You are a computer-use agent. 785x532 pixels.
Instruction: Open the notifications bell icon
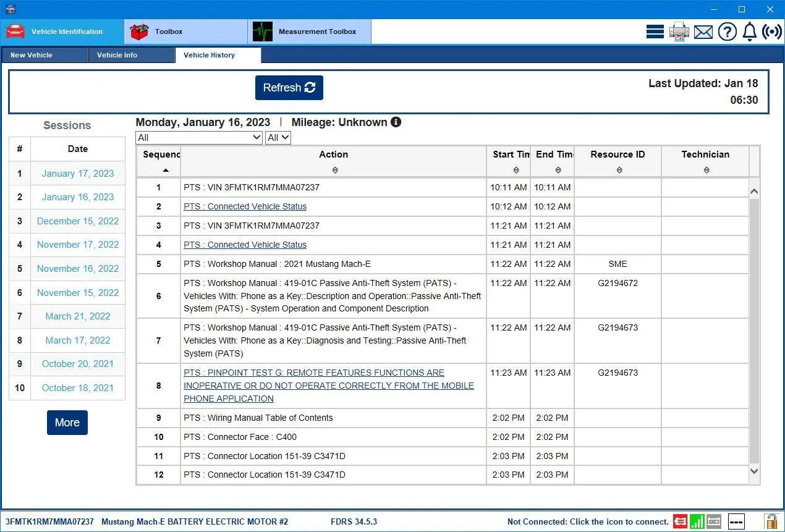tap(750, 32)
